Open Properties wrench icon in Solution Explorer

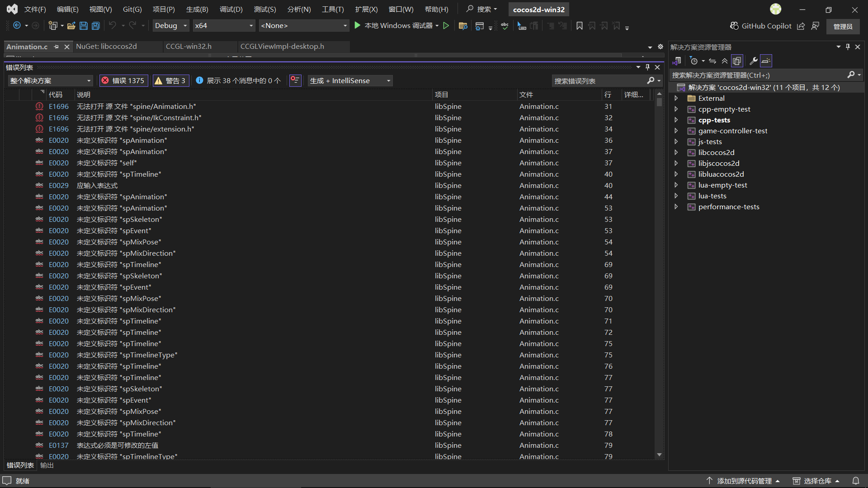tap(753, 61)
